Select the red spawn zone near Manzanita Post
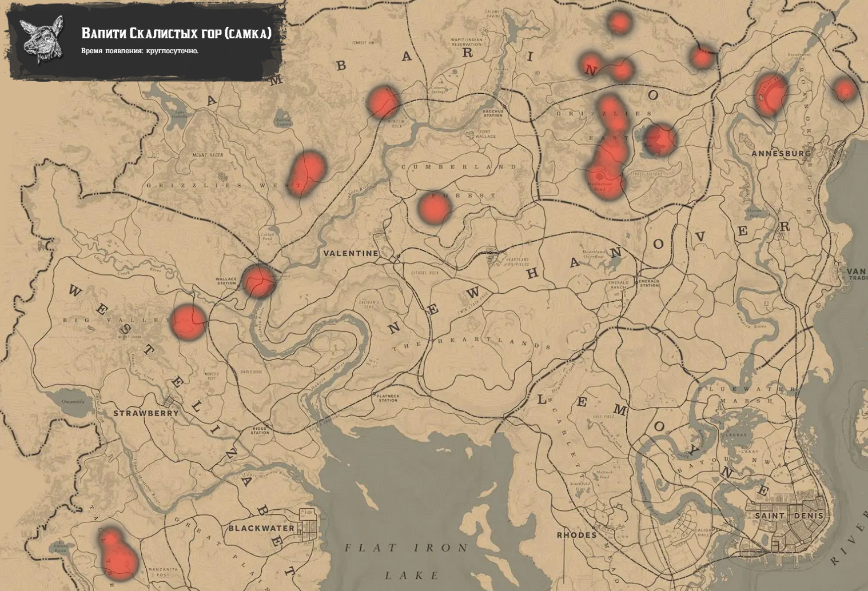 118,553
